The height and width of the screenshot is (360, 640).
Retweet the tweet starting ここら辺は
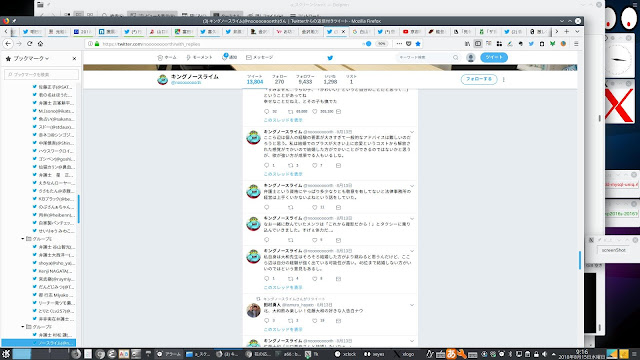pyautogui.click(x=291, y=165)
